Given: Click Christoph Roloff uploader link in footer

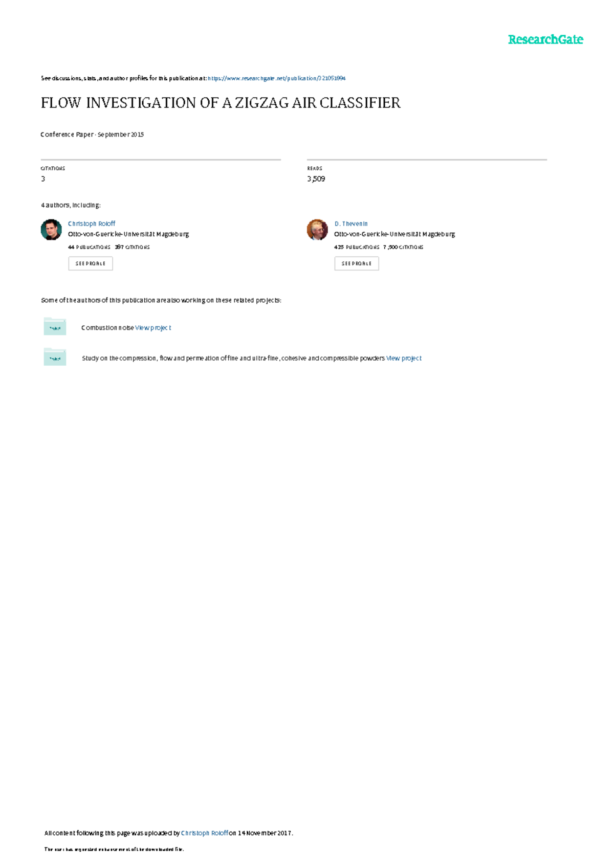Looking at the screenshot, I should tap(205, 833).
